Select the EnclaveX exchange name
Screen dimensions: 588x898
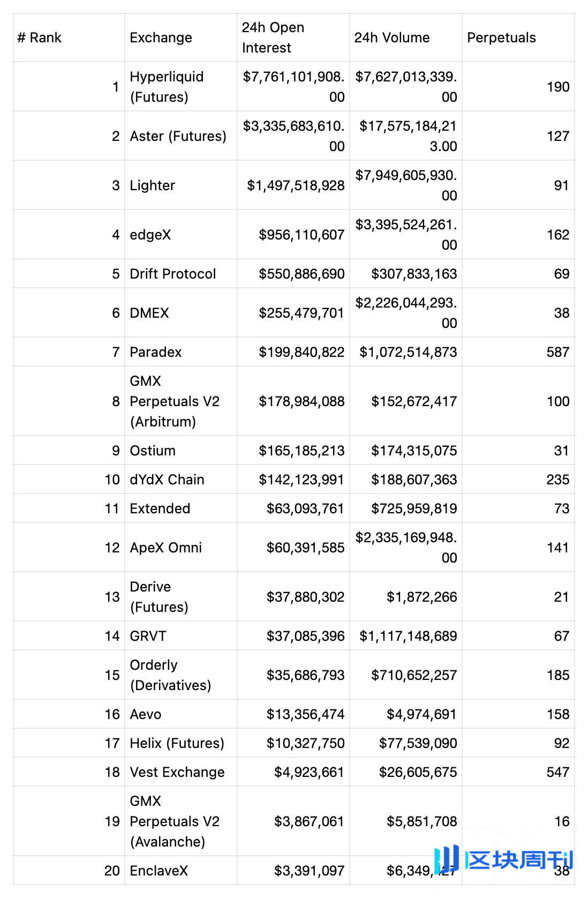point(159,871)
